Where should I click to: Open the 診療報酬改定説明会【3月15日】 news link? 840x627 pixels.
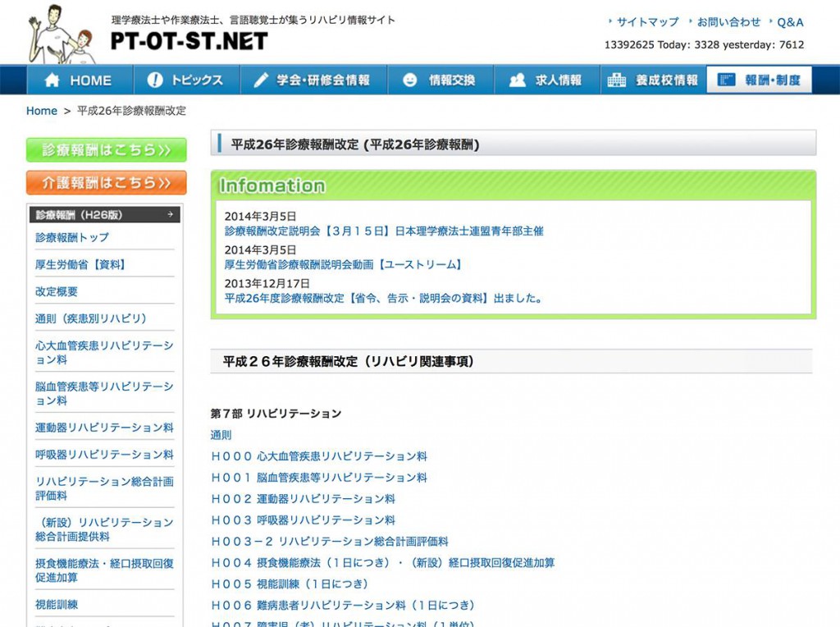(384, 231)
